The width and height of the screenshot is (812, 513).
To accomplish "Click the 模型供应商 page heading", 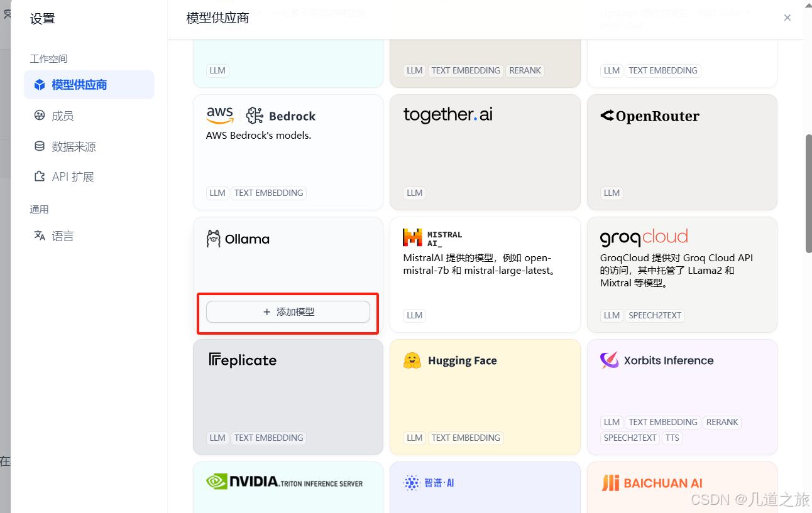I will tap(217, 18).
